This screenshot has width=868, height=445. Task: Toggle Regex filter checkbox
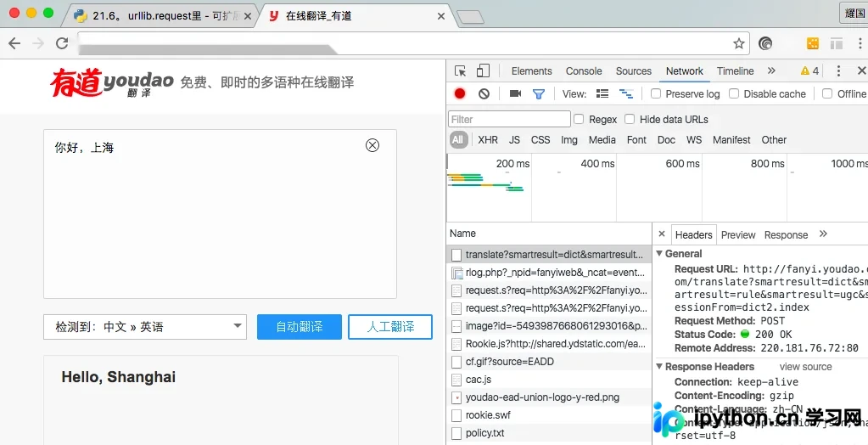(x=579, y=119)
